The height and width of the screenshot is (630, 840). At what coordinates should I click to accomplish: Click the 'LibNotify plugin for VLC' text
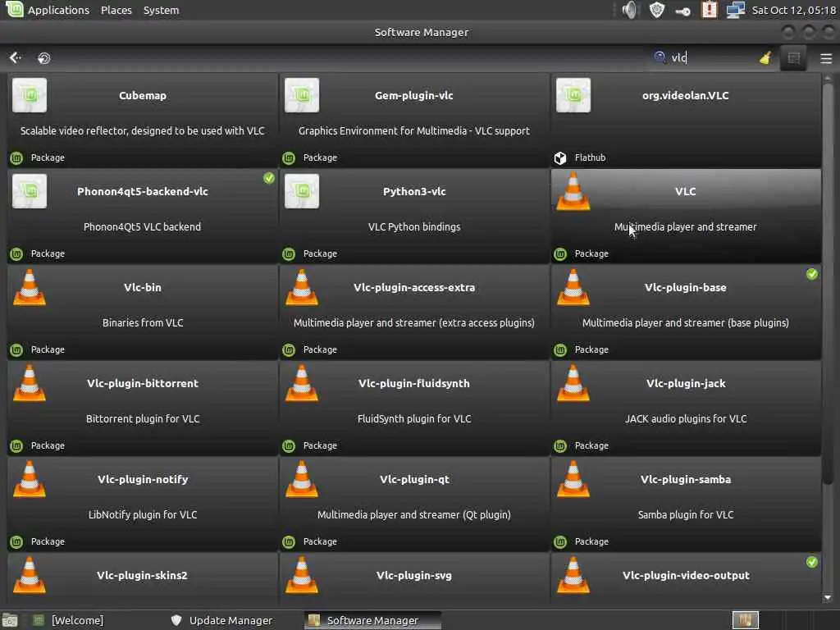(143, 514)
